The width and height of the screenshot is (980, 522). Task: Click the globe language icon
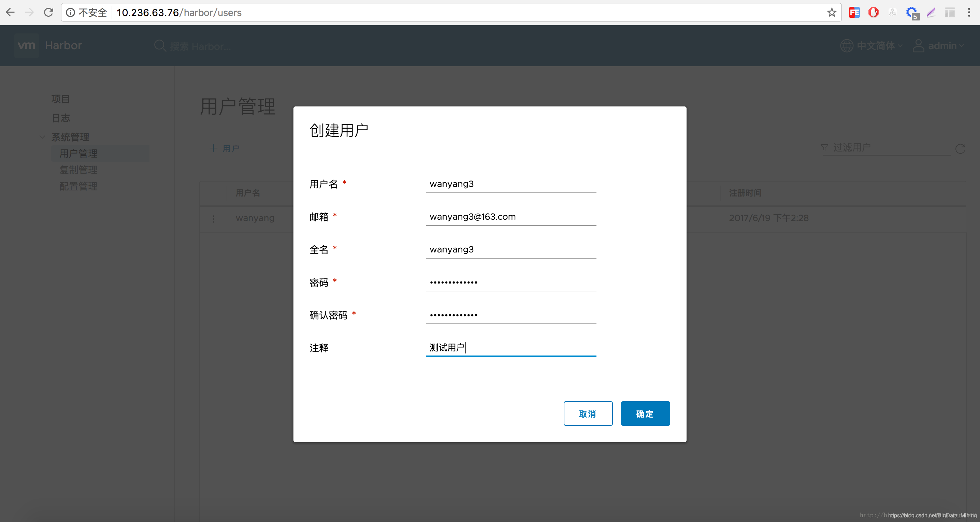847,46
